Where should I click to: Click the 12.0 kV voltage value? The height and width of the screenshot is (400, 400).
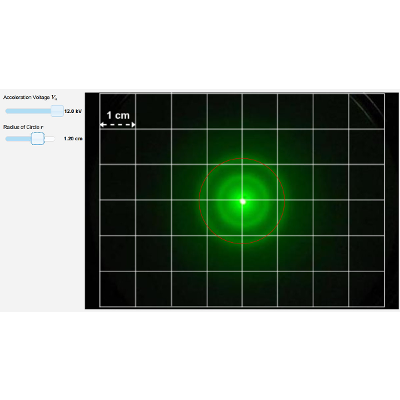(73, 111)
